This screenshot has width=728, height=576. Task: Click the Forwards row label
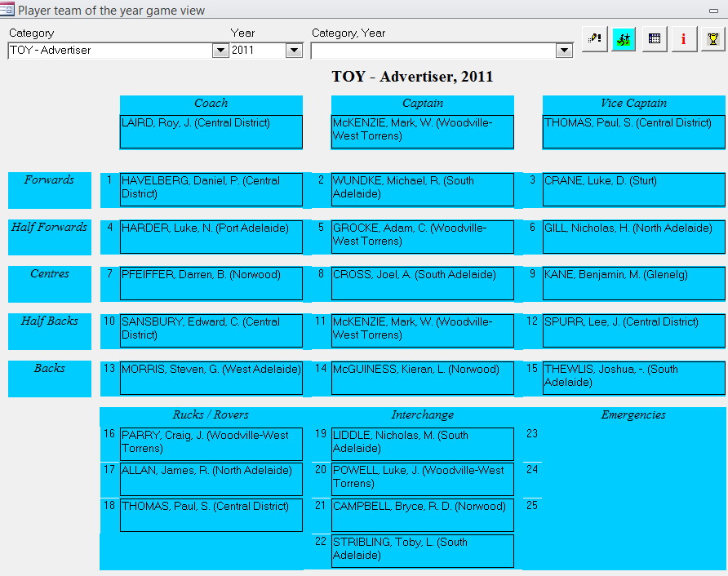point(49,190)
